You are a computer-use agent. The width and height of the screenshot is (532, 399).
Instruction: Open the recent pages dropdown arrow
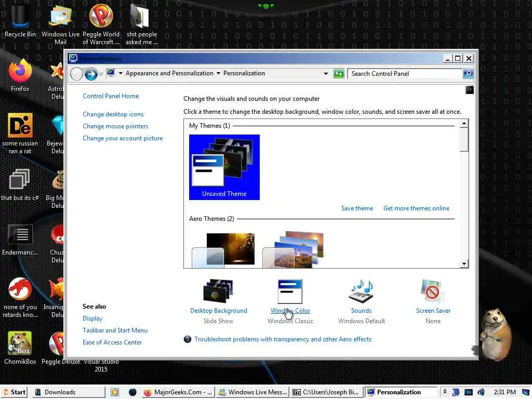click(x=101, y=74)
